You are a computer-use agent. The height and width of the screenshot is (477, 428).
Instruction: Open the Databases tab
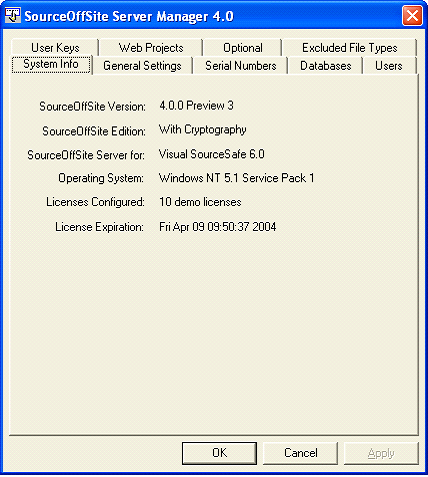tap(326, 66)
